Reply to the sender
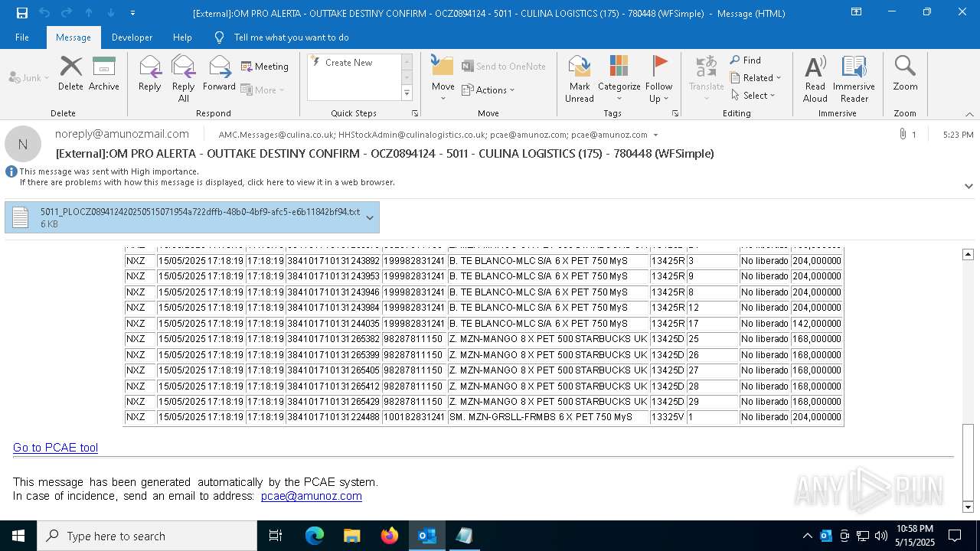Image resolution: width=980 pixels, height=551 pixels. point(150,74)
